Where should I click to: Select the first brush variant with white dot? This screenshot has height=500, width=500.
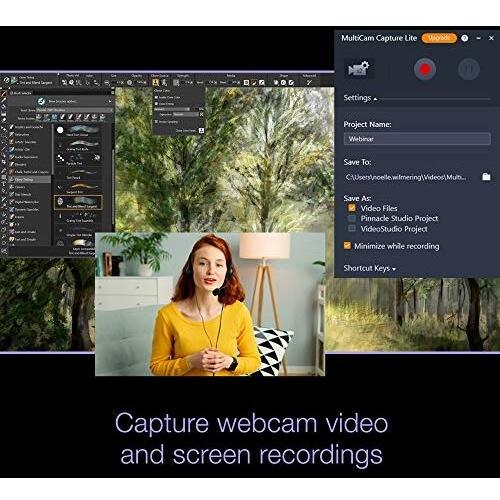[x=78, y=131]
